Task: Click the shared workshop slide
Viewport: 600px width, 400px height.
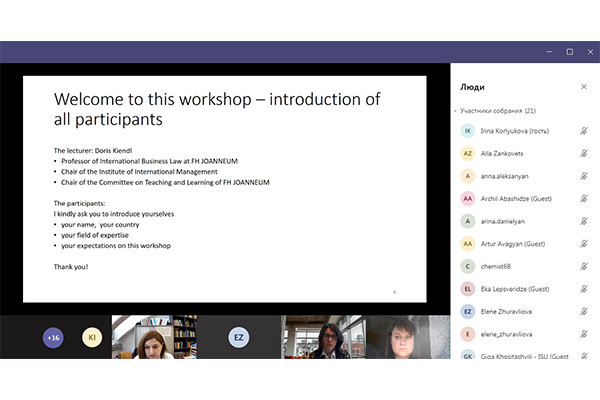Action: 225,188
